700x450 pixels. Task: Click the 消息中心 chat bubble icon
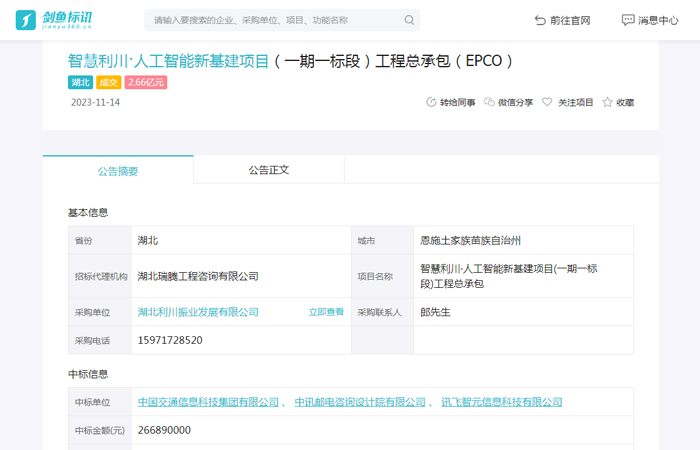point(628,20)
